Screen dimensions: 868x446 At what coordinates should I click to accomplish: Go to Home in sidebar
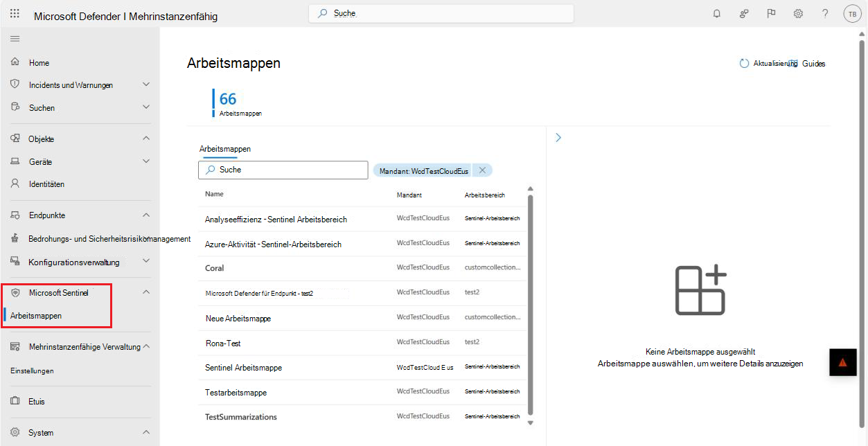(39, 63)
